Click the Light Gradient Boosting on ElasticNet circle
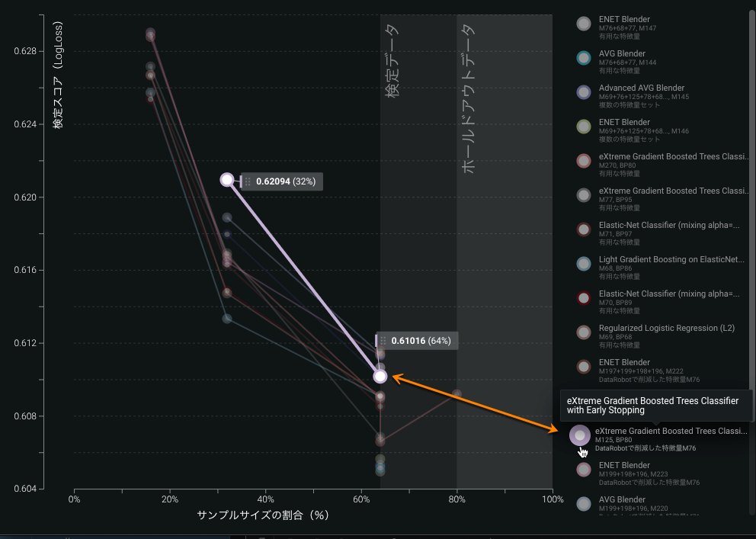The height and width of the screenshot is (539, 756). (584, 264)
